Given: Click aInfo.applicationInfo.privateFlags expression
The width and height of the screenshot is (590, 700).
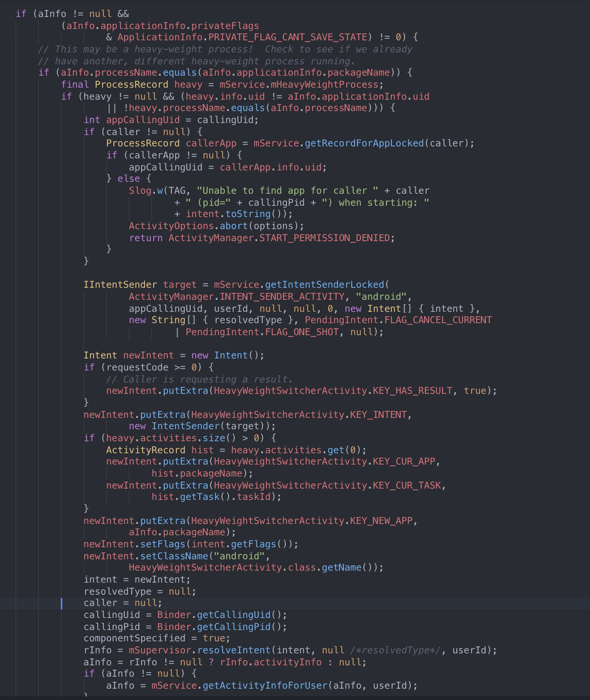Looking at the screenshot, I should coord(163,26).
